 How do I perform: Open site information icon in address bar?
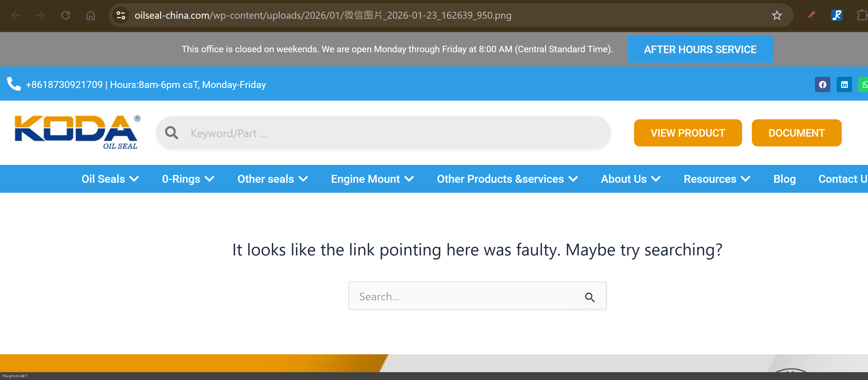[121, 16]
